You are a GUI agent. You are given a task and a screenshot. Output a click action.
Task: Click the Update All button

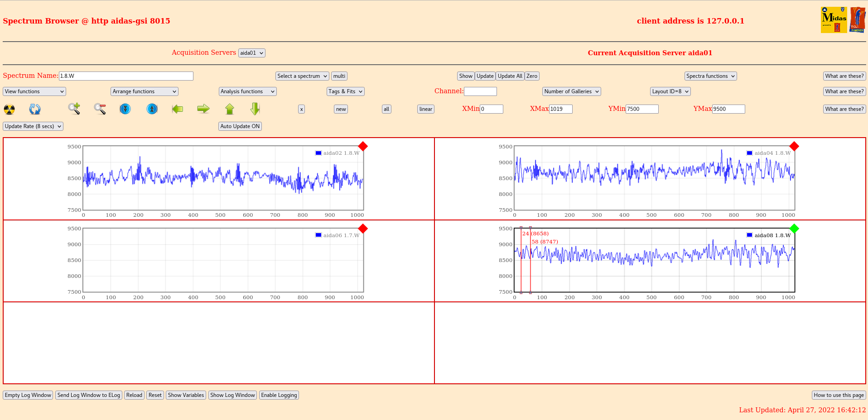510,76
